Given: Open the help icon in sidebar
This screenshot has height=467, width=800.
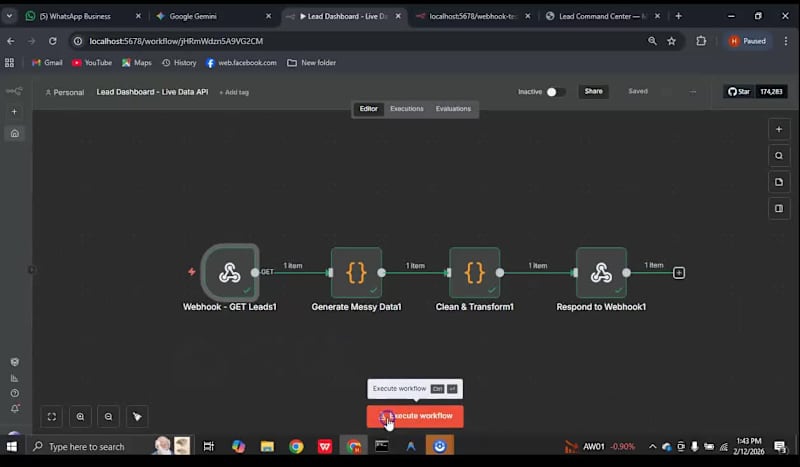Looking at the screenshot, I should click(x=14, y=393).
